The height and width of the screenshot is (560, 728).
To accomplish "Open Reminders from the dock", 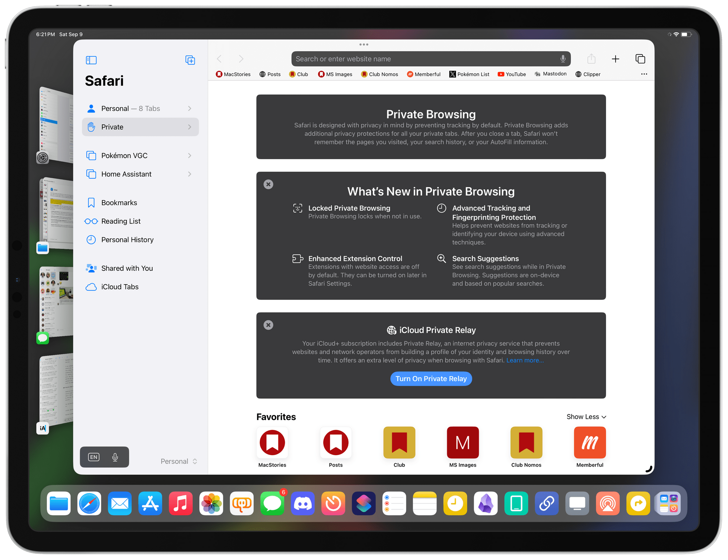I will pos(394,503).
